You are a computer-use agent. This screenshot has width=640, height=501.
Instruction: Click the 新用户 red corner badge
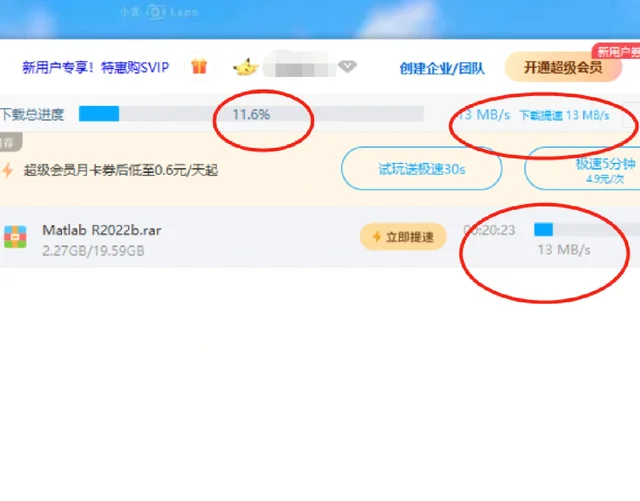coord(616,51)
